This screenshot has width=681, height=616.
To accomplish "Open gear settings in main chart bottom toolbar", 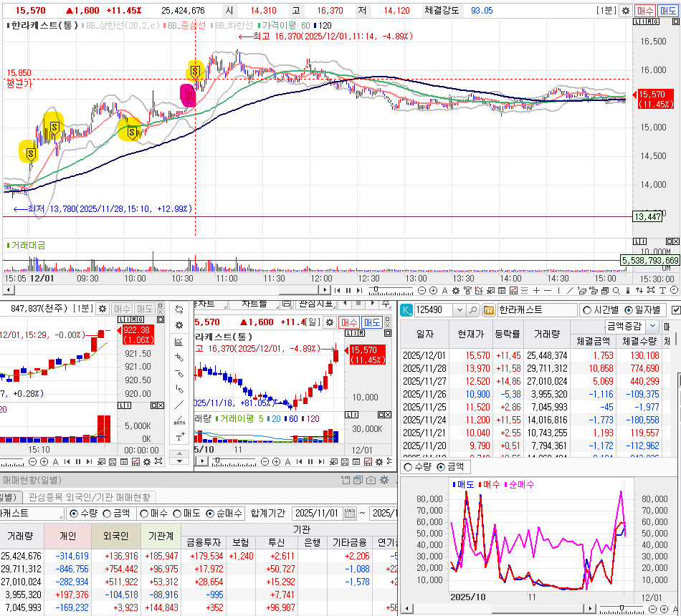I will click(x=456, y=291).
